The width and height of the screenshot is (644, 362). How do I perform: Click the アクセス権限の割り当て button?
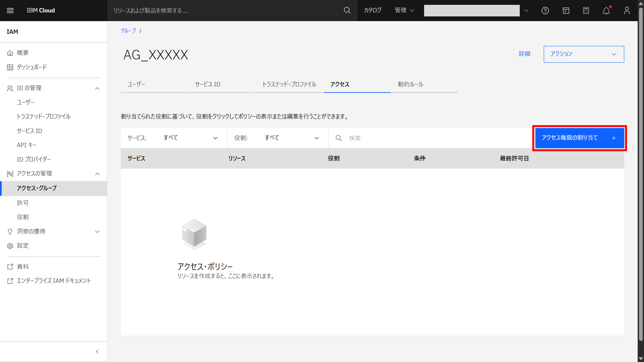[x=579, y=138]
